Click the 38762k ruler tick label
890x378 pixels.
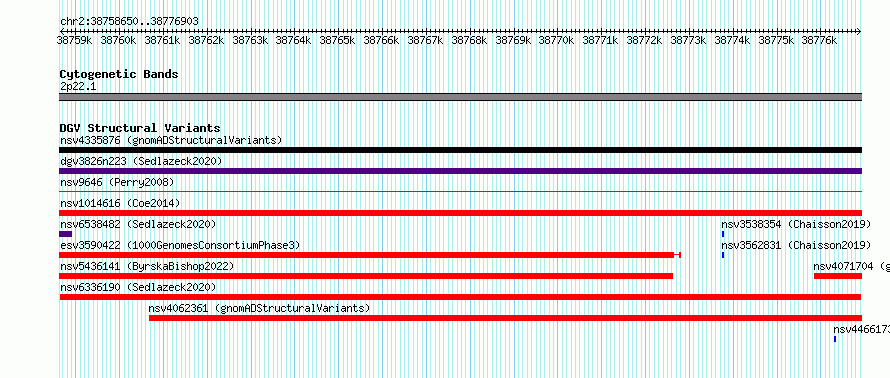(206, 40)
